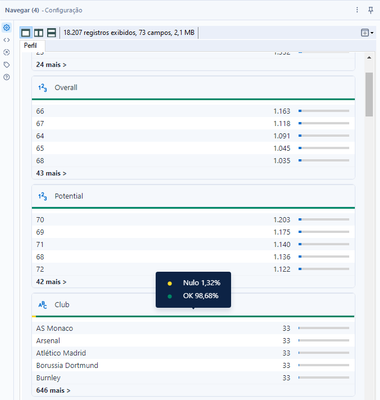Click the count 1.091 for value 64
Image resolution: width=380 pixels, height=400 pixels.
tap(282, 136)
